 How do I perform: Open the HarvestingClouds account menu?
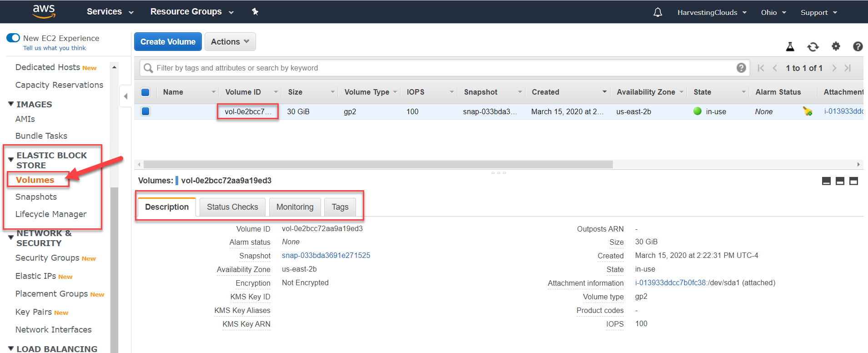(x=712, y=12)
